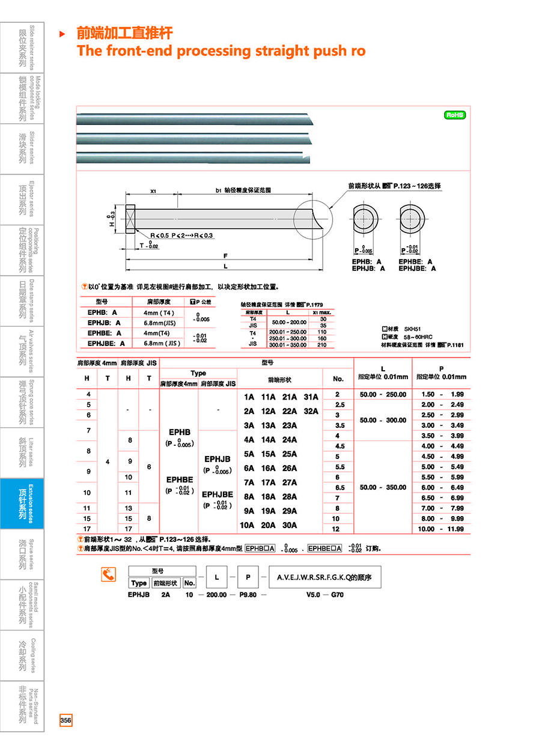Screen dimensions: 560x754
Task: Click front-end shape code 10A
Action: point(247,524)
